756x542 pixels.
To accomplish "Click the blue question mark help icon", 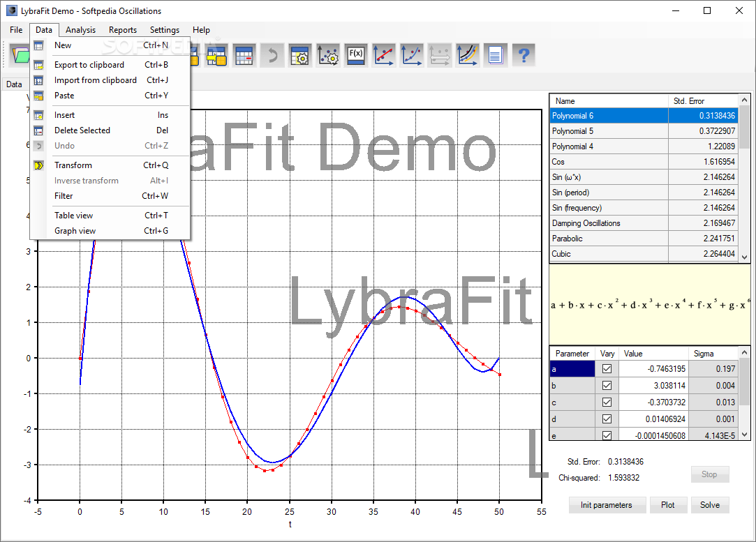I will pyautogui.click(x=524, y=55).
